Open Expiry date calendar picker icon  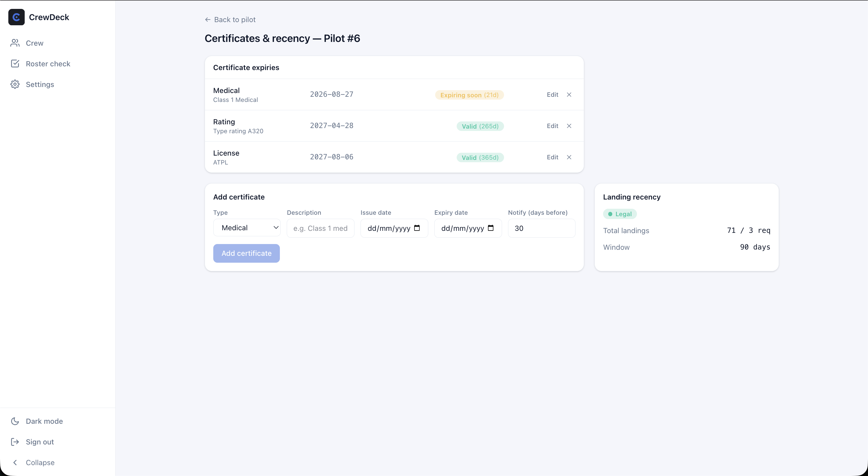click(x=491, y=228)
